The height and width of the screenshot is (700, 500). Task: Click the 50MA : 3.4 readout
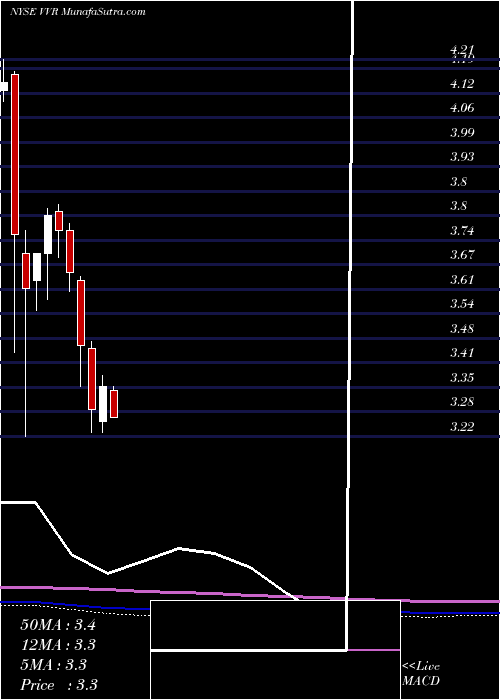(x=58, y=625)
